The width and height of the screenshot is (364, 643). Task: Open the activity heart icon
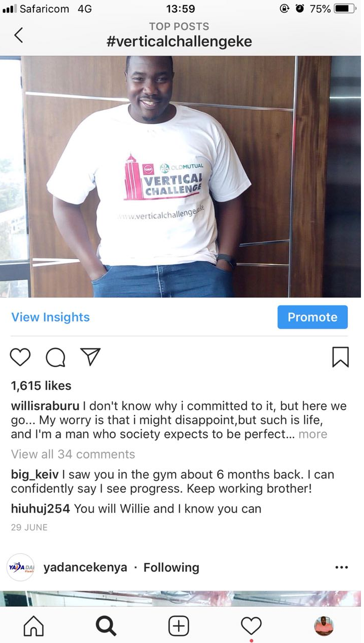tap(251, 626)
